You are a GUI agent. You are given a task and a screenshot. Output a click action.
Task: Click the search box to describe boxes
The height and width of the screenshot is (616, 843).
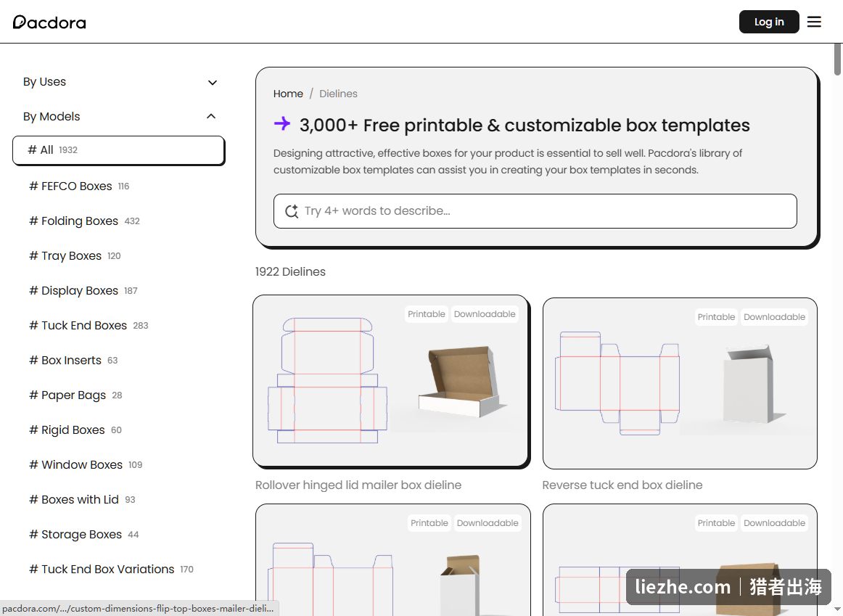(x=535, y=211)
